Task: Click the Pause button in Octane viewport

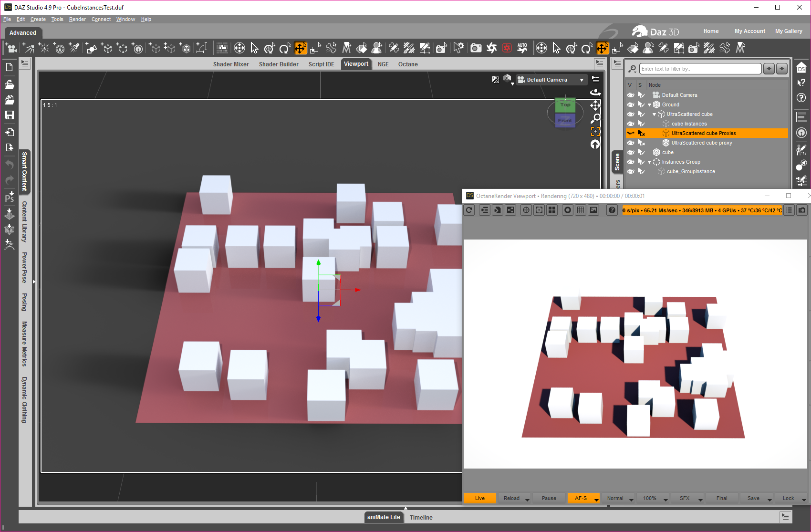Action: point(549,498)
